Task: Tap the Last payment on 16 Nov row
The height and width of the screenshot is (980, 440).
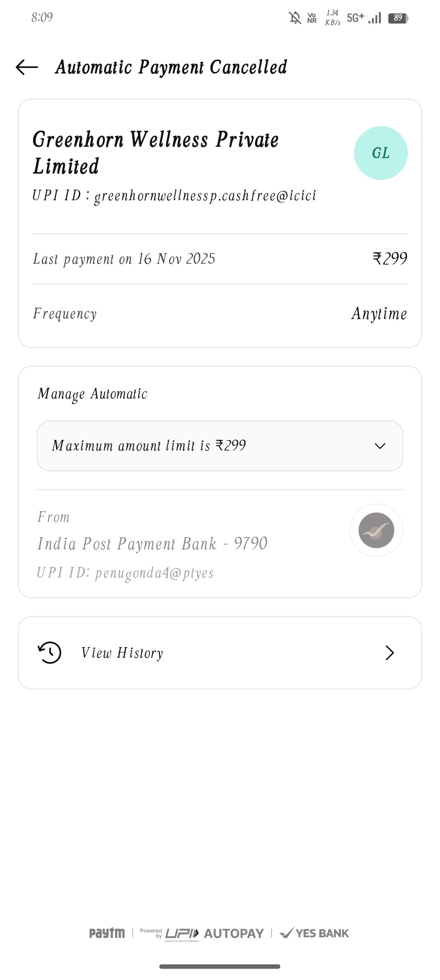Action: click(x=220, y=259)
